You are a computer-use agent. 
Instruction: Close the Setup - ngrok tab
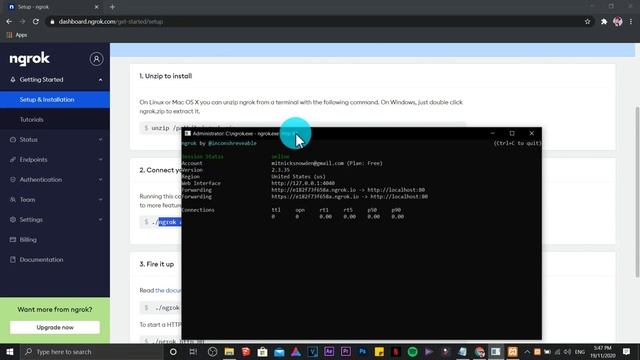[x=96, y=7]
